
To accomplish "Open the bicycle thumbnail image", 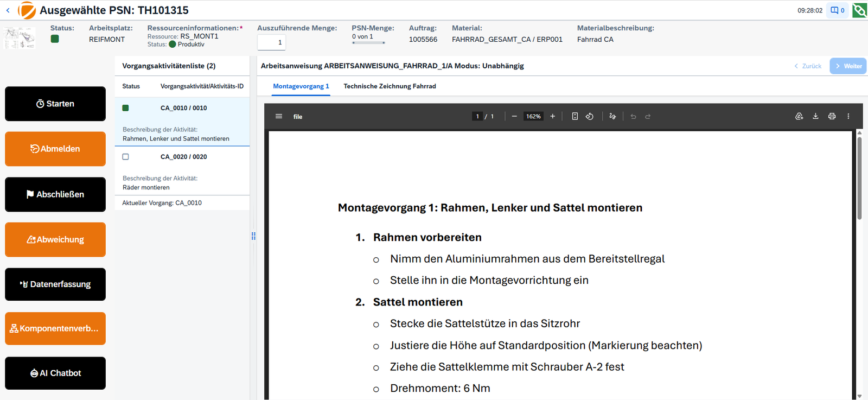I will [20, 38].
